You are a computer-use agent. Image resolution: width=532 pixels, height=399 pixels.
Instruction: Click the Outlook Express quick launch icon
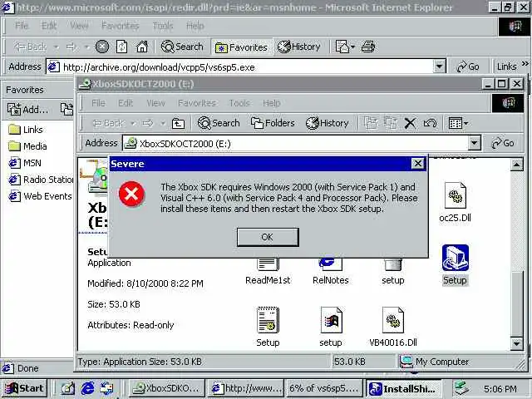pos(106,388)
